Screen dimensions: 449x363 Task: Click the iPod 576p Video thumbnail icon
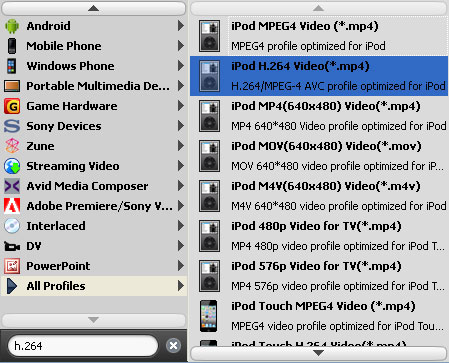[209, 276]
